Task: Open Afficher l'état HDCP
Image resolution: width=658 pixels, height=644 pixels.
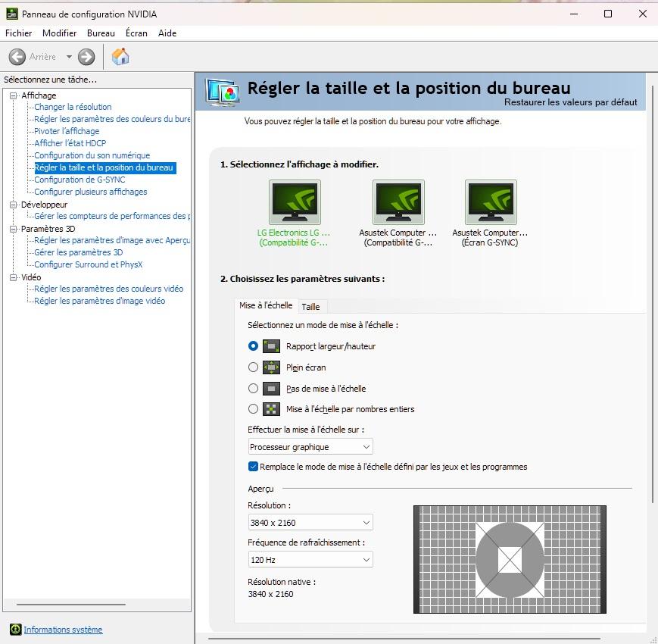Action: pyautogui.click(x=70, y=143)
